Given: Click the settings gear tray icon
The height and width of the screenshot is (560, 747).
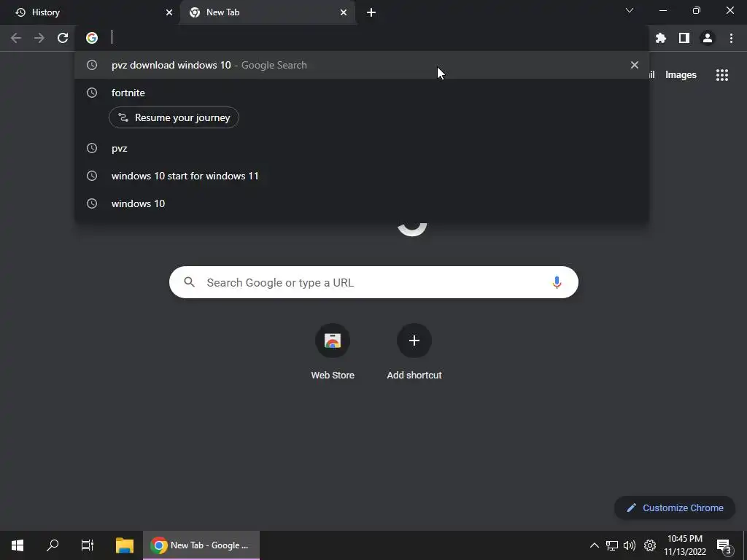Looking at the screenshot, I should pos(650,545).
